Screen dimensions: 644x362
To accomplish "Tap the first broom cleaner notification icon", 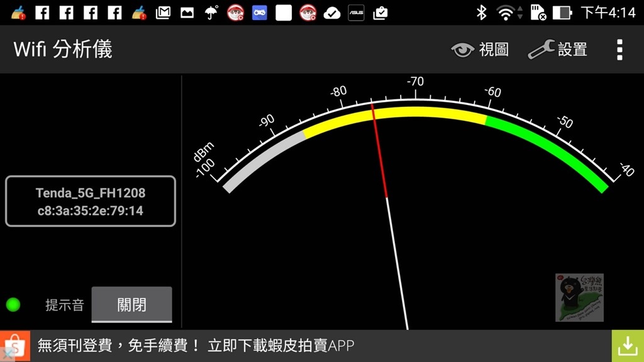I will click(x=18, y=13).
